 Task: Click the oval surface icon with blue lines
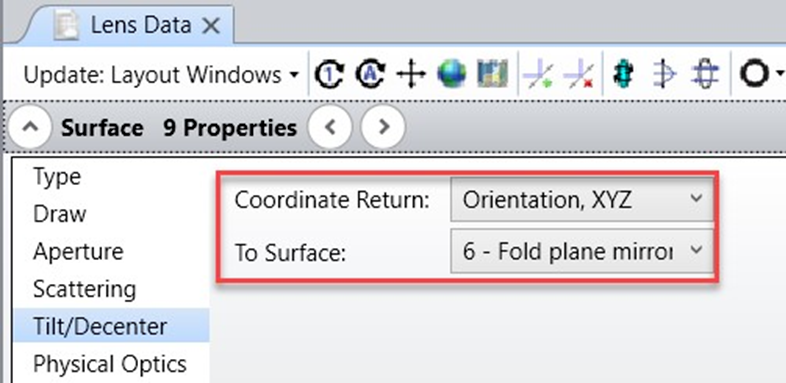pos(705,75)
